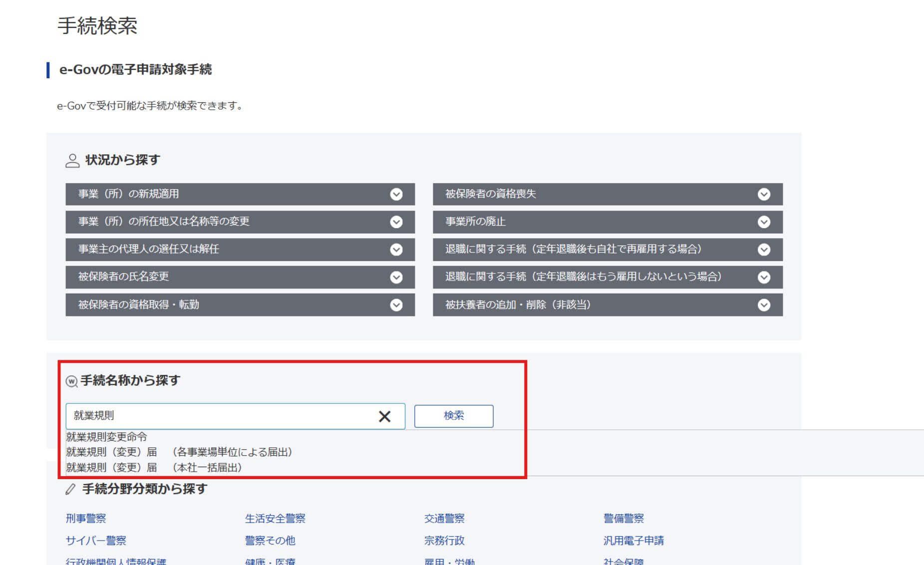
Task: Open 被保険者の資格取得・転勤 chevron icon
Action: point(396,305)
